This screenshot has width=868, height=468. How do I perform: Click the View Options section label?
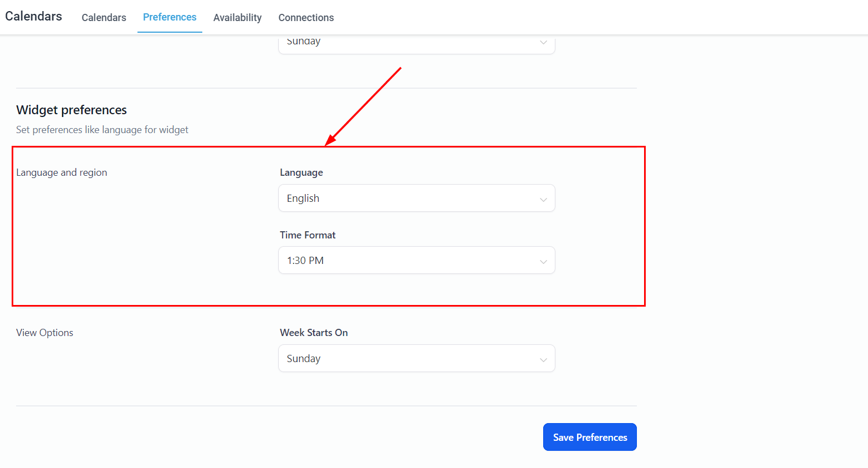point(45,333)
